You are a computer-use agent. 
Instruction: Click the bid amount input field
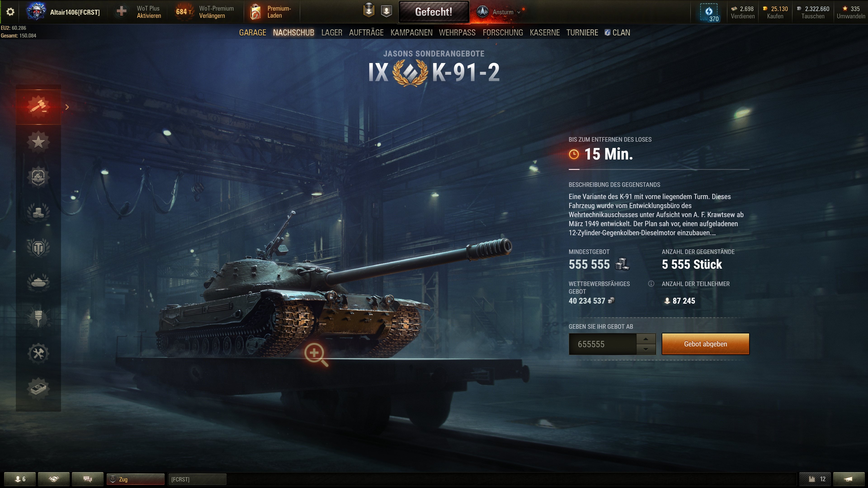click(x=602, y=344)
